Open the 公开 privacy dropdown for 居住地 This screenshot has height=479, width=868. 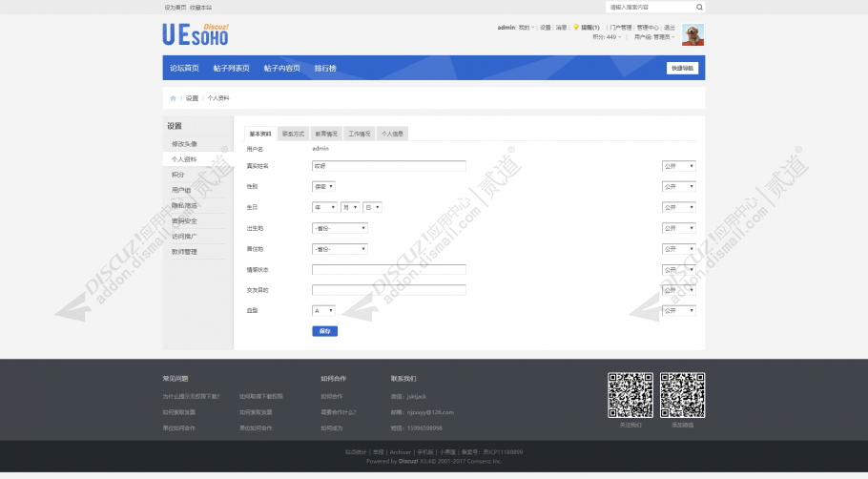click(679, 249)
